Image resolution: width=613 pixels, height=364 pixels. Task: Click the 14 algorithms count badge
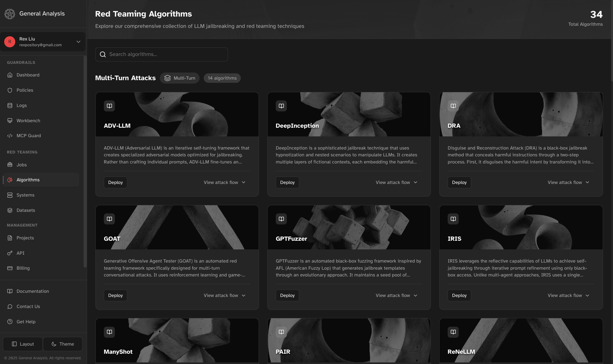click(x=222, y=78)
